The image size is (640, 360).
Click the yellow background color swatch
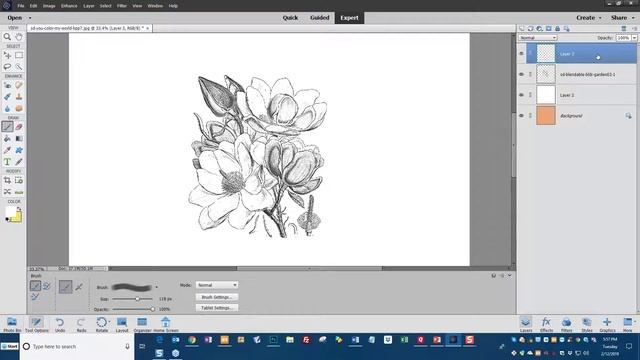[18, 218]
